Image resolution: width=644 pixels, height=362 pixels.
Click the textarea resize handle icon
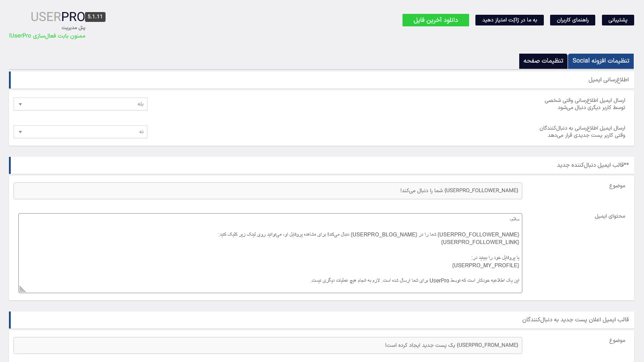click(x=22, y=289)
